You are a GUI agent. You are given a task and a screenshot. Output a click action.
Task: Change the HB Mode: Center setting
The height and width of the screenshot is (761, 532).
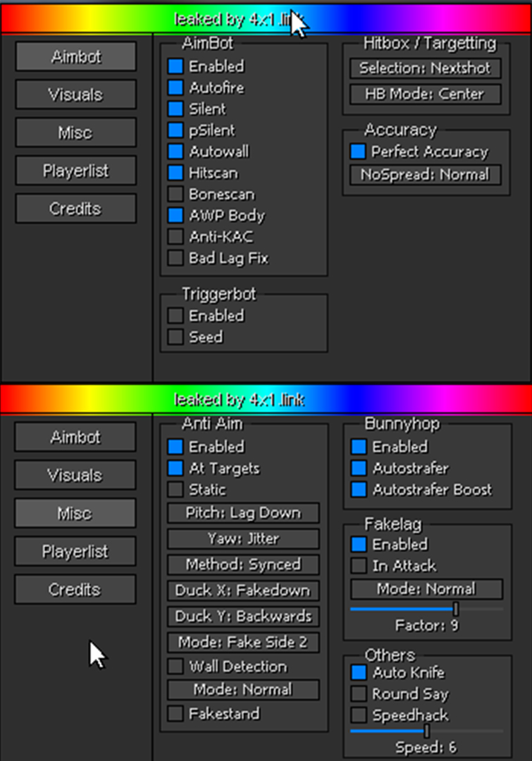tap(426, 94)
